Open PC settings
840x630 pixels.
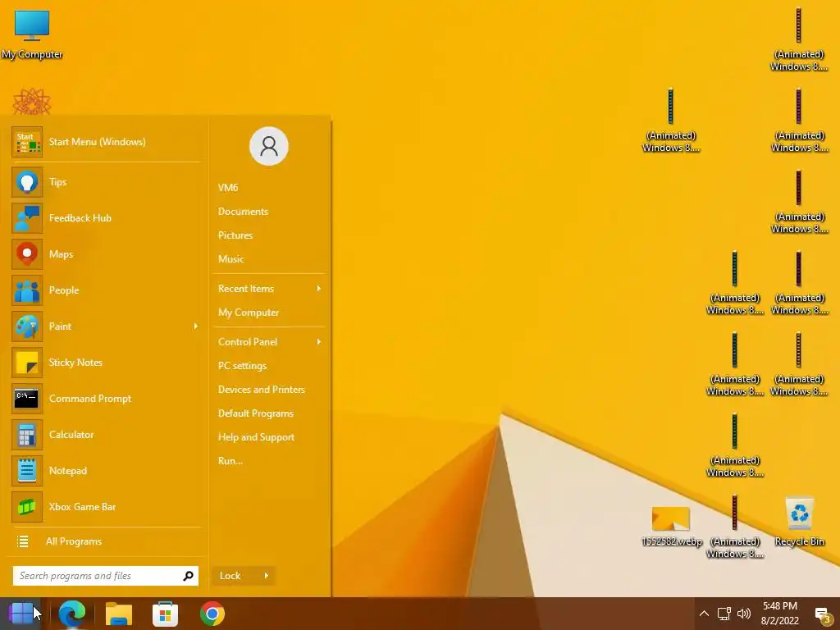(x=242, y=366)
